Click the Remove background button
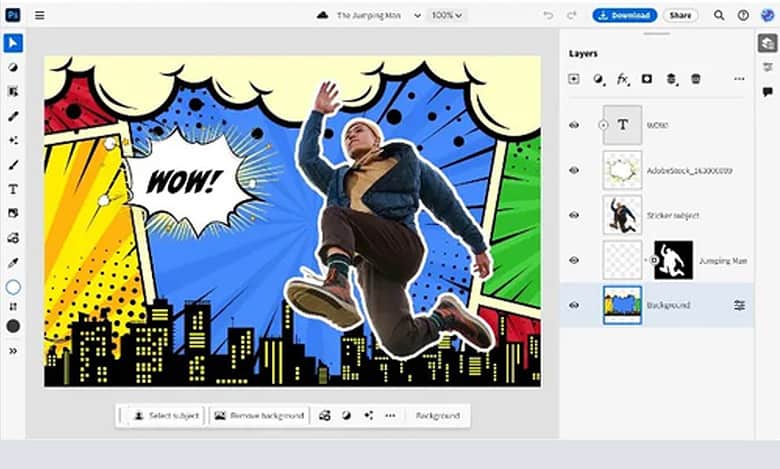The width and height of the screenshot is (780, 469). [x=259, y=415]
